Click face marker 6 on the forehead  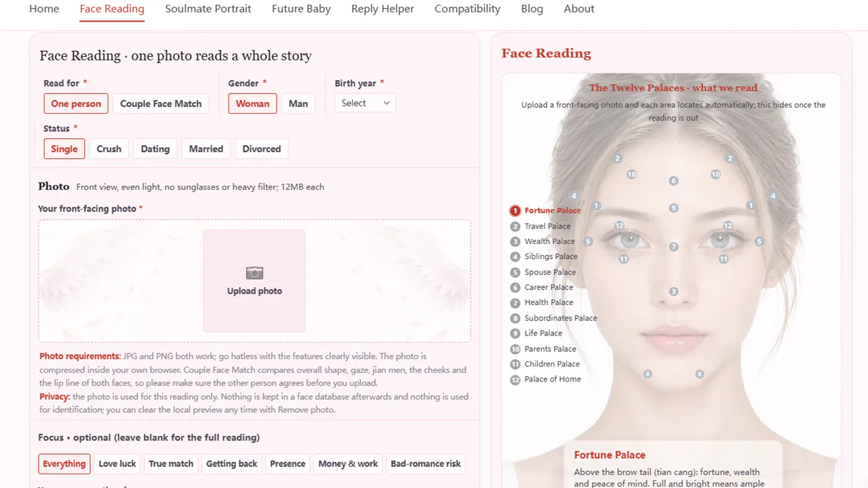673,181
